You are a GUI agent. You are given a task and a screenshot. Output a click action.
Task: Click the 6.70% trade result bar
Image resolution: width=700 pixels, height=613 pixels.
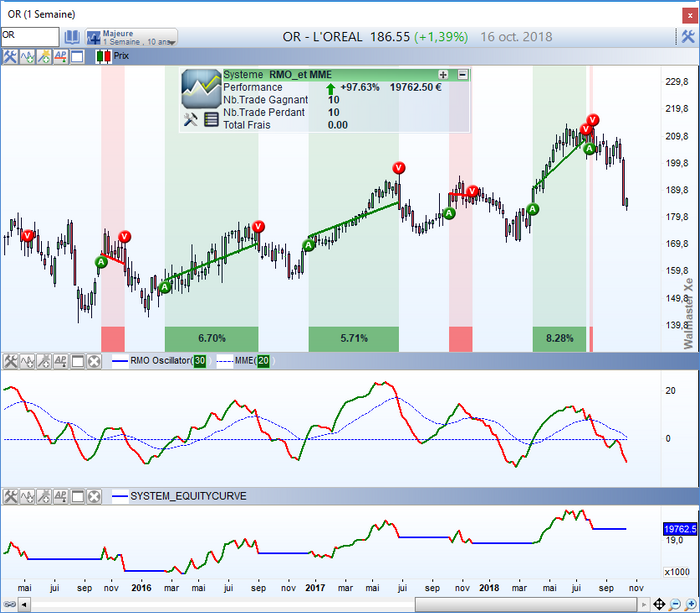click(212, 339)
